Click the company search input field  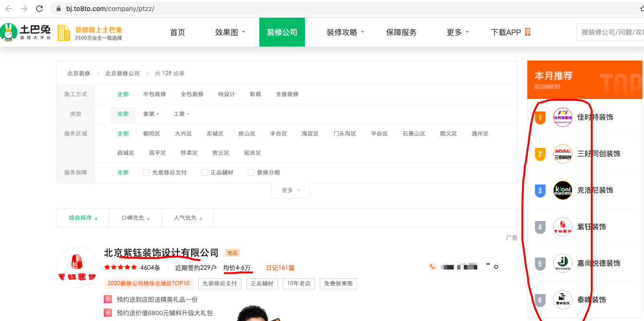(x=611, y=32)
